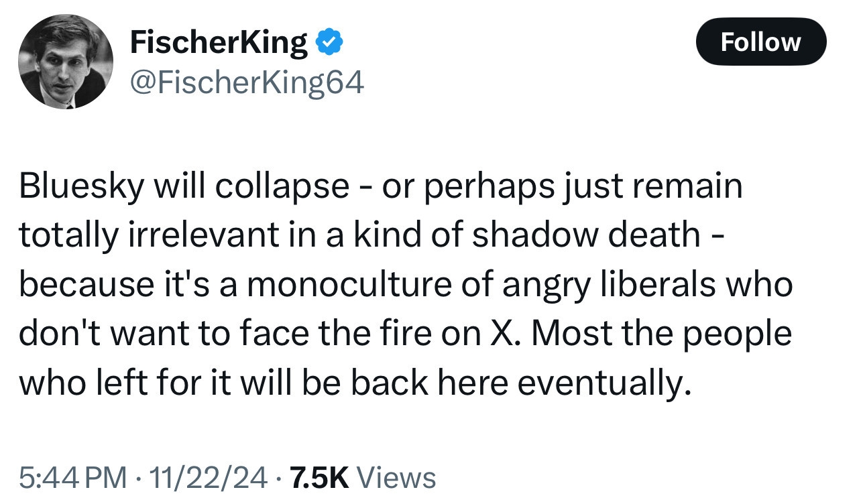Click the word 'eventually' ending the tweet
Screen dimensions: 861x504
(606, 382)
